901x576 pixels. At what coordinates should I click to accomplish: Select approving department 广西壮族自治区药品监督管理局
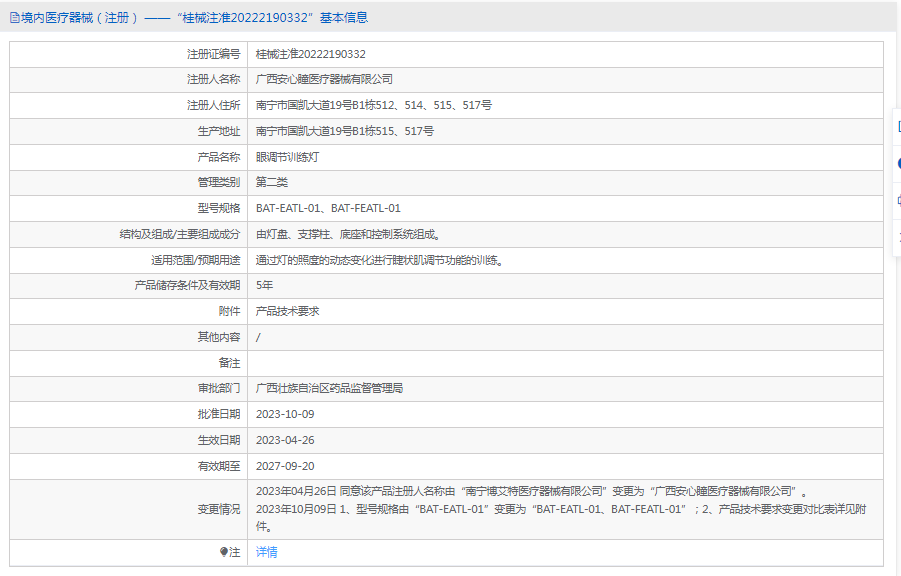329,388
